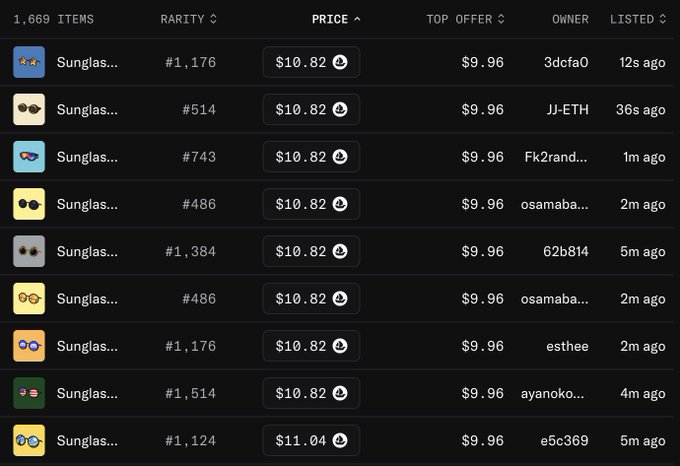Open the dark green thumbnail, rarity #1,514
This screenshot has height=466, width=680.
coord(29,393)
